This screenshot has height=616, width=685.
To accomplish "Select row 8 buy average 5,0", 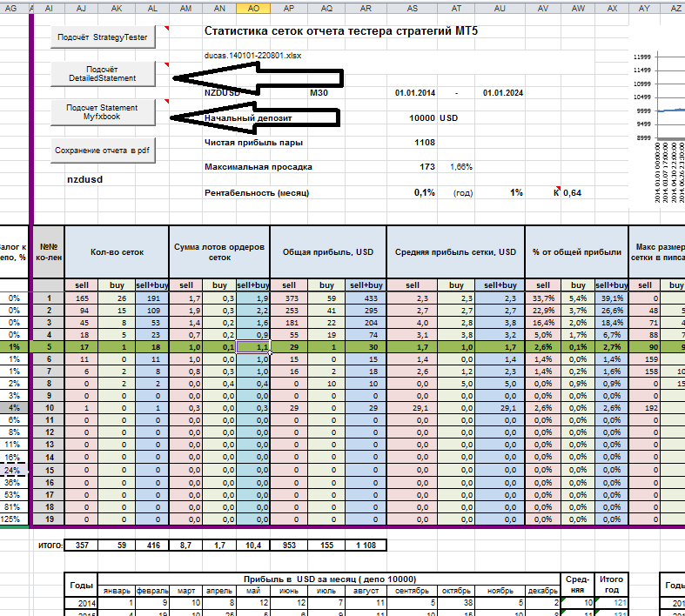I will click(x=456, y=384).
